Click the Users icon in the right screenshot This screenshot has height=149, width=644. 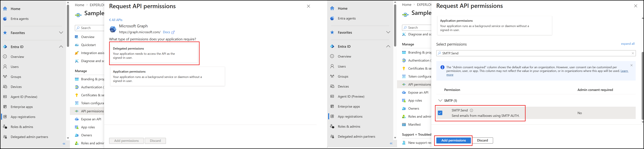point(332,66)
